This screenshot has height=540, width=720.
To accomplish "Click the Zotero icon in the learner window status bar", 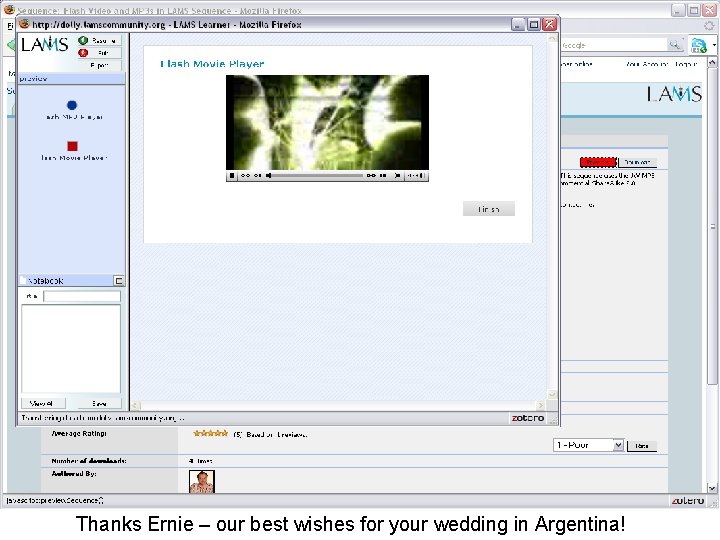I will [x=528, y=418].
